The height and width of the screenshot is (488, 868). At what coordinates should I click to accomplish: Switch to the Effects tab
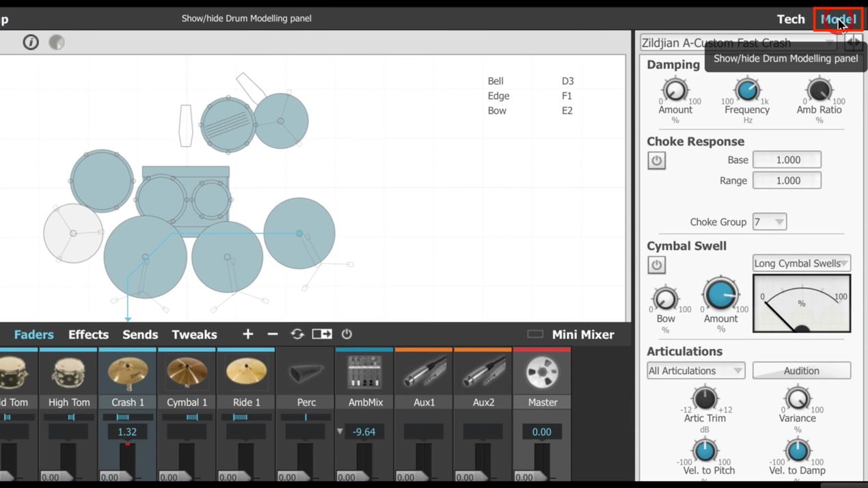pos(88,334)
